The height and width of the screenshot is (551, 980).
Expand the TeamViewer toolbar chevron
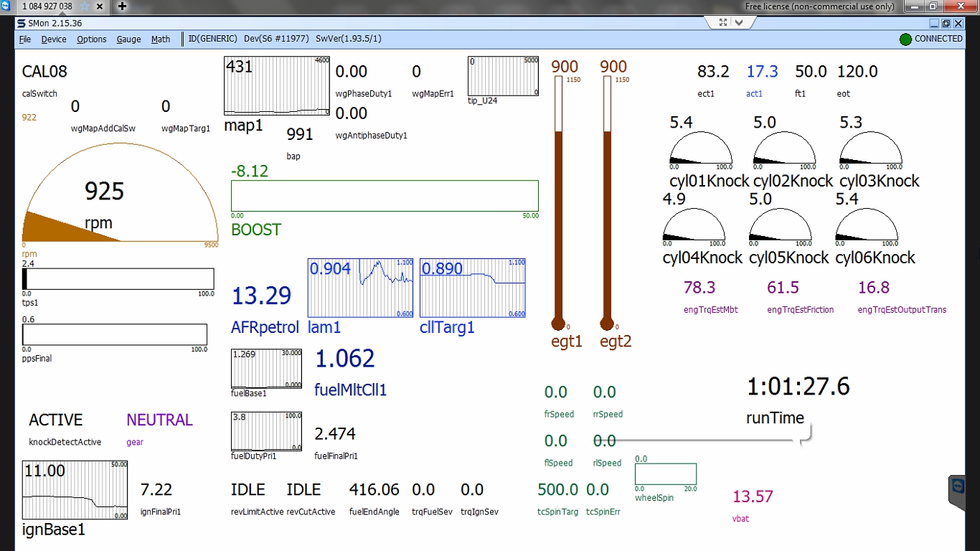[740, 22]
